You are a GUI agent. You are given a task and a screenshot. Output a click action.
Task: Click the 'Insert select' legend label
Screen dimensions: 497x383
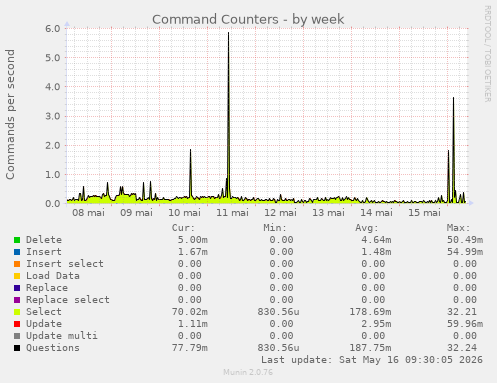65,264
